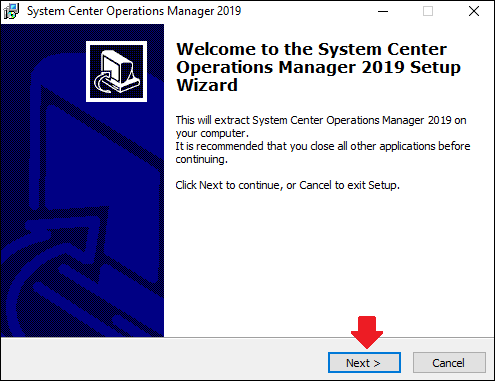Click the word Wizard in the heading
This screenshot has height=381, width=495.
click(x=207, y=85)
